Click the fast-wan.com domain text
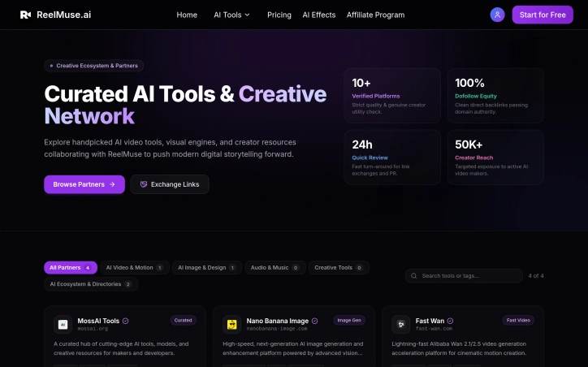The height and width of the screenshot is (367, 588). tap(434, 329)
